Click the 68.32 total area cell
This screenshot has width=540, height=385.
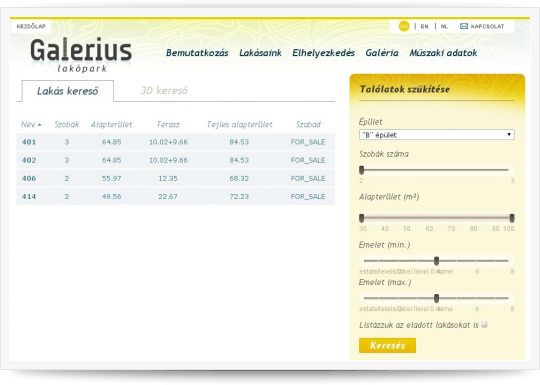click(x=239, y=178)
